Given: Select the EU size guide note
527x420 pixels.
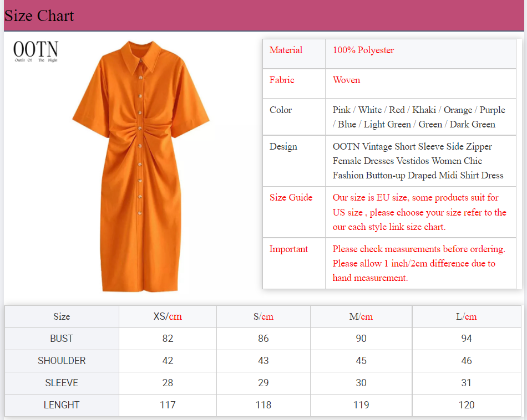Looking at the screenshot, I should point(419,212).
